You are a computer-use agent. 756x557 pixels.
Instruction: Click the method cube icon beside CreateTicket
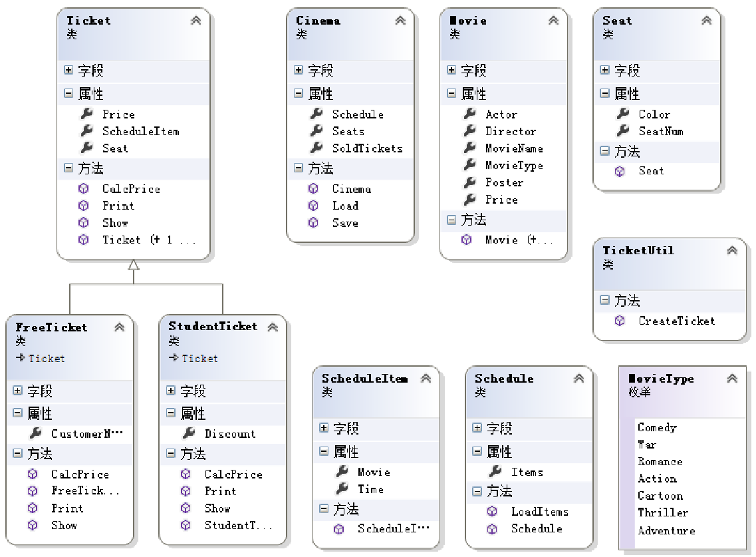point(620,321)
